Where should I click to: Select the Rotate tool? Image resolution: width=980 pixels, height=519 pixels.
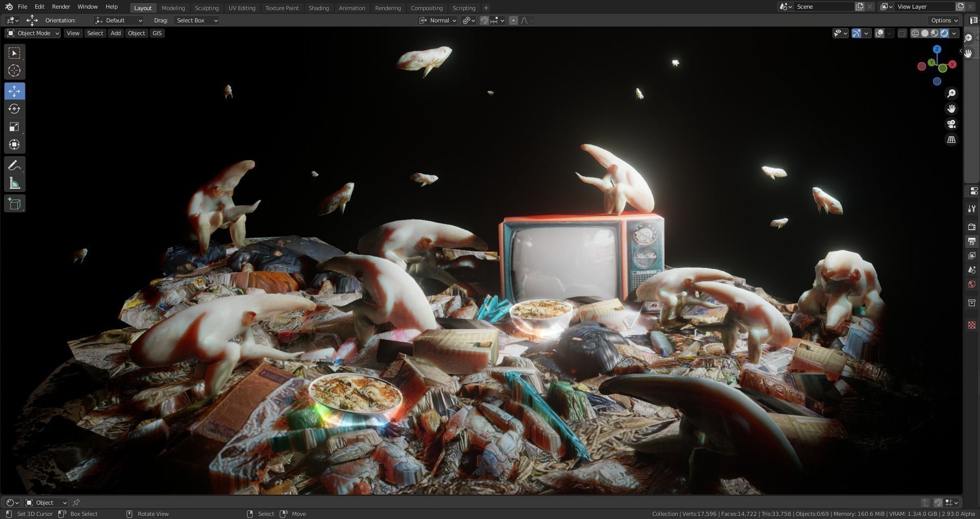tap(14, 109)
